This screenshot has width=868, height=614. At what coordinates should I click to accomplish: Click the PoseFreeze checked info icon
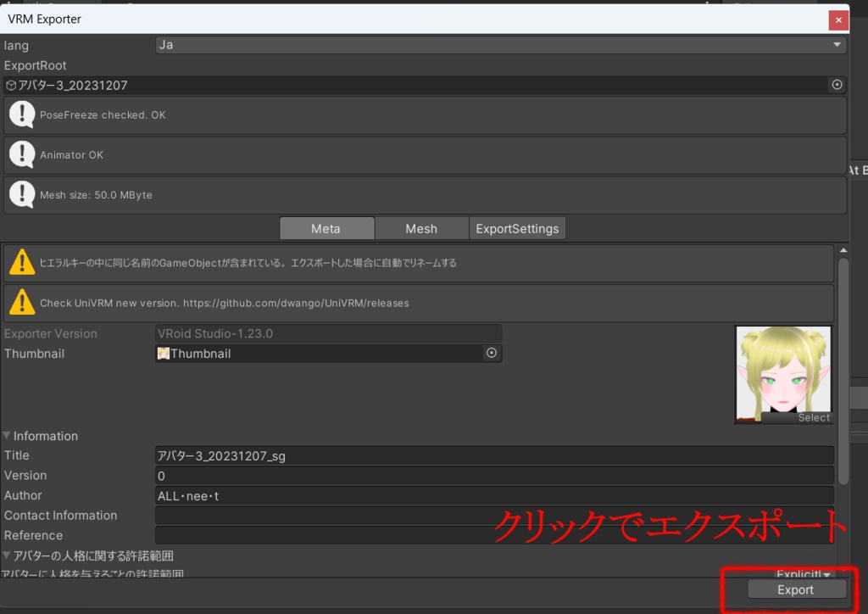pyautogui.click(x=22, y=114)
